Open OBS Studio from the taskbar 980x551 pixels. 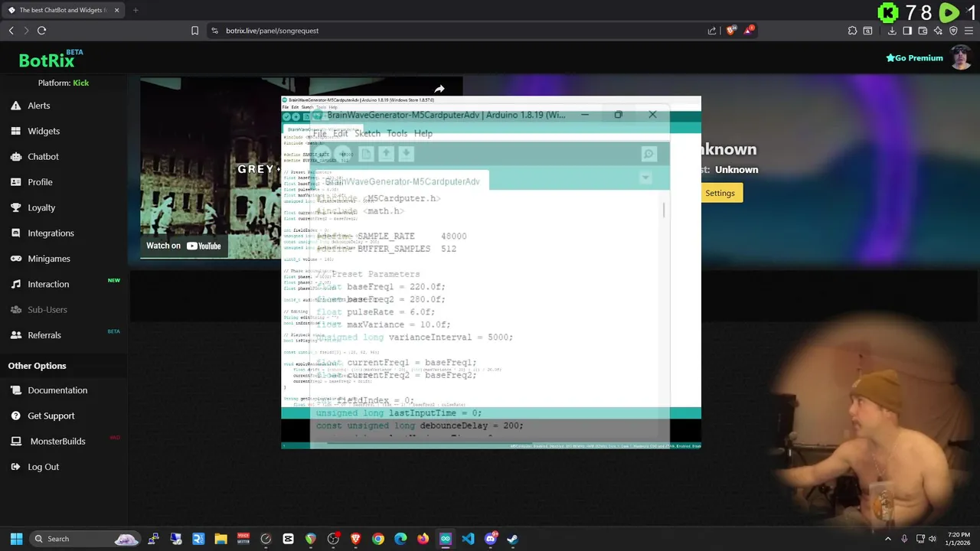tap(333, 539)
